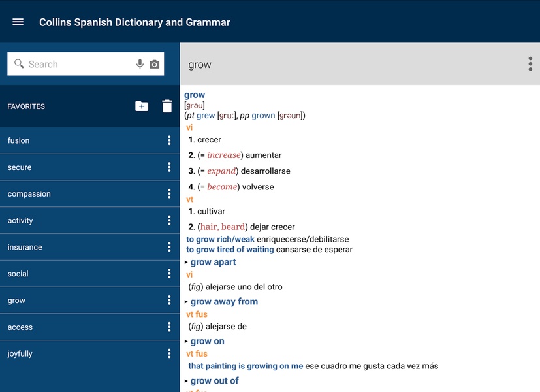Open the 'grow apart' phrasal verb
Image resolution: width=540 pixels, height=392 pixels.
pos(213,262)
